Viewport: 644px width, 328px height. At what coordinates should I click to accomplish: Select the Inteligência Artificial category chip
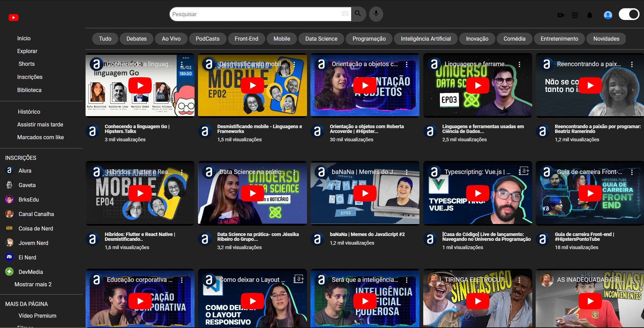point(426,39)
